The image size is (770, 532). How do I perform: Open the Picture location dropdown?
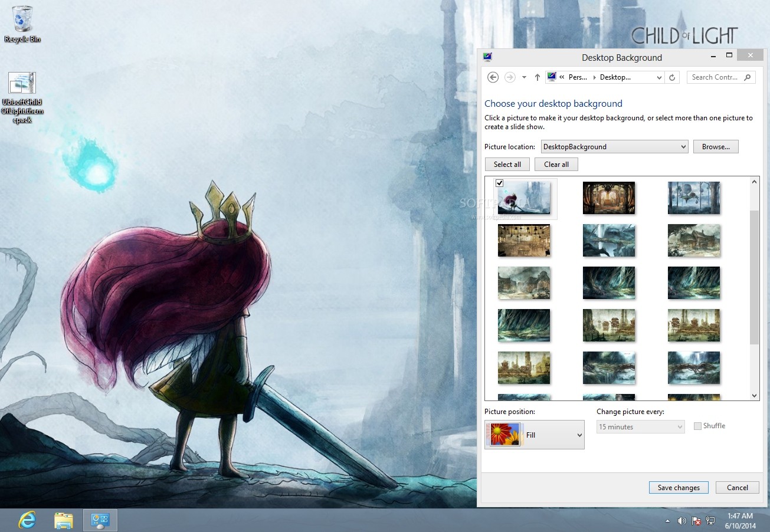point(614,147)
